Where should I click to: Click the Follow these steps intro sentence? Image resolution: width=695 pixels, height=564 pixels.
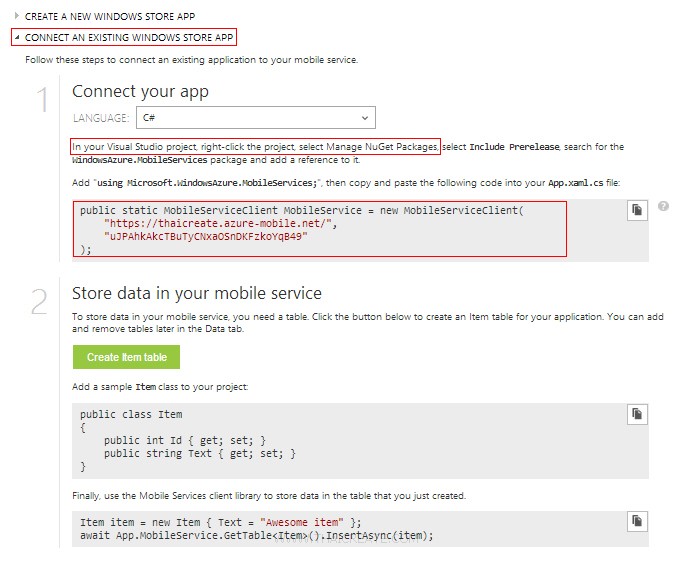(191, 60)
